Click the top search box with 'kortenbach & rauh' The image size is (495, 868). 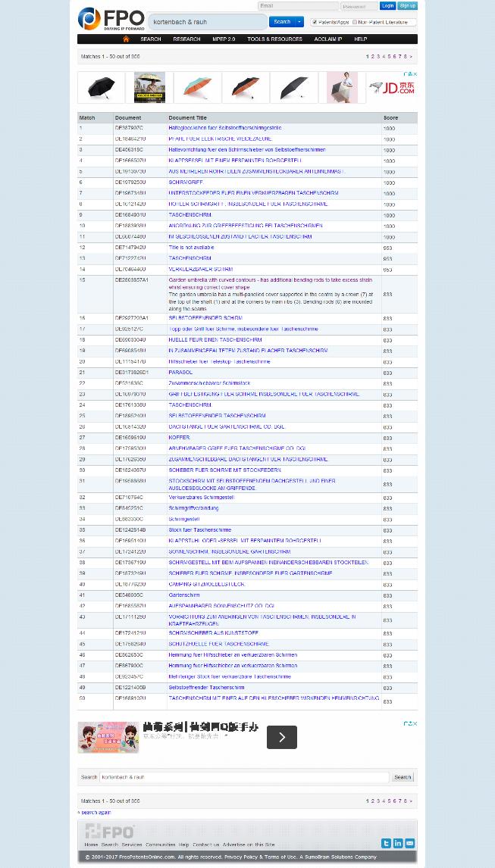[208, 22]
